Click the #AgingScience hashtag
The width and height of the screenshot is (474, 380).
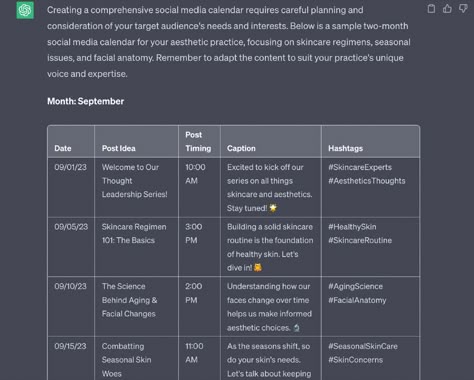click(356, 286)
